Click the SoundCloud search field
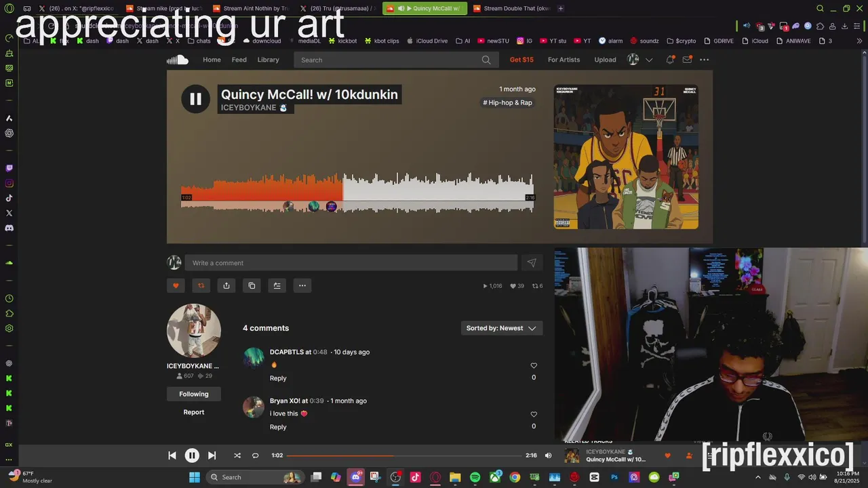Viewport: 868px width, 488px height. [395, 60]
